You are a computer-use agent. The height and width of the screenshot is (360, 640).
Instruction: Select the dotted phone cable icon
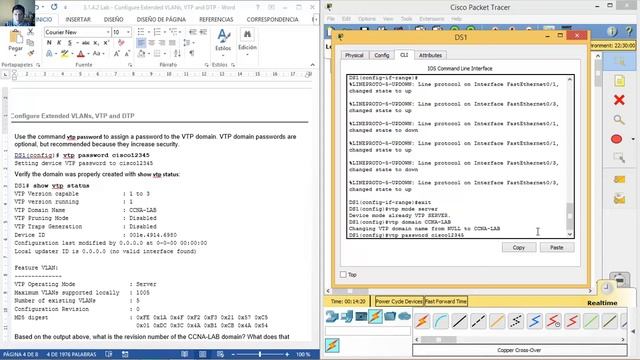pos(516,321)
